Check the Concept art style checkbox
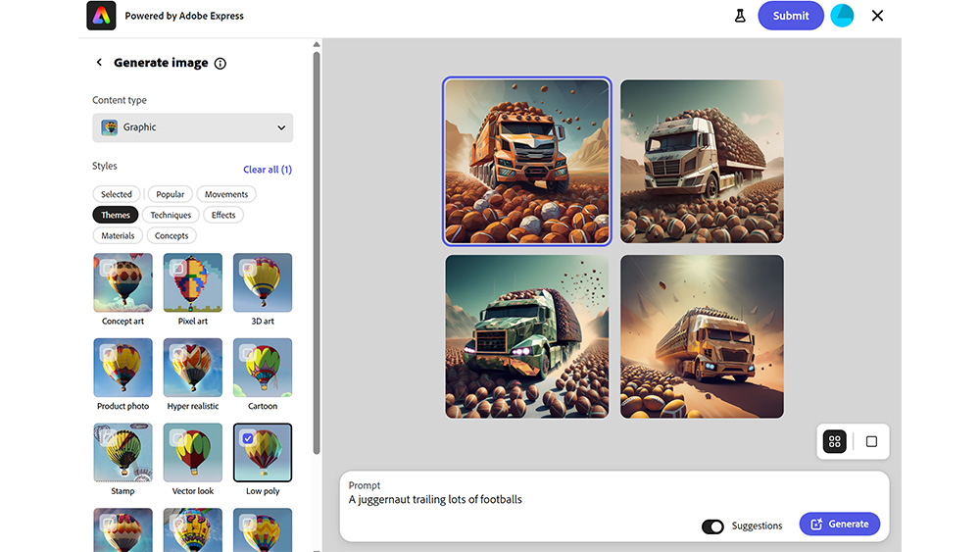 pyautogui.click(x=108, y=269)
